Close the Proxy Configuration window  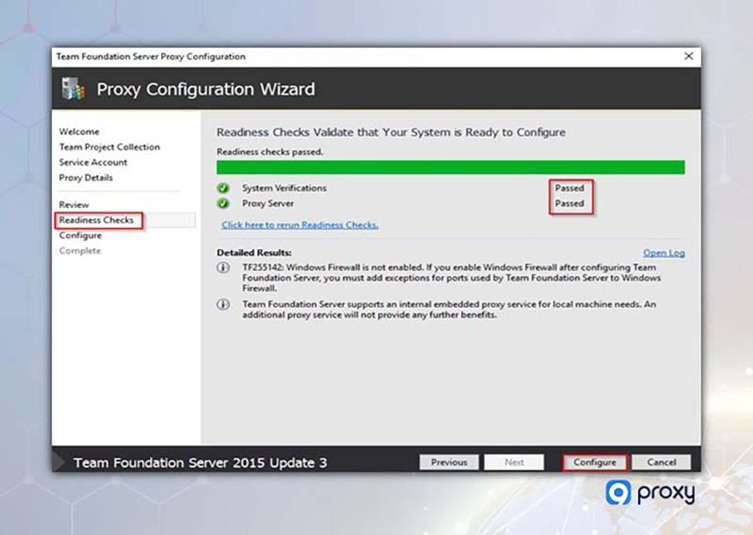[688, 57]
